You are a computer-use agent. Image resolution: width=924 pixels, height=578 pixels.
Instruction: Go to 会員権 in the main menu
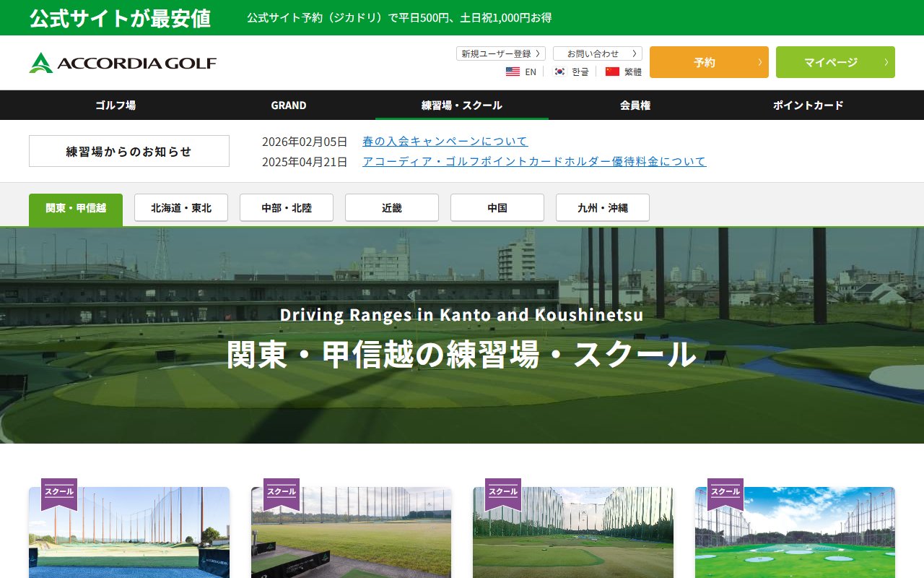pyautogui.click(x=635, y=105)
